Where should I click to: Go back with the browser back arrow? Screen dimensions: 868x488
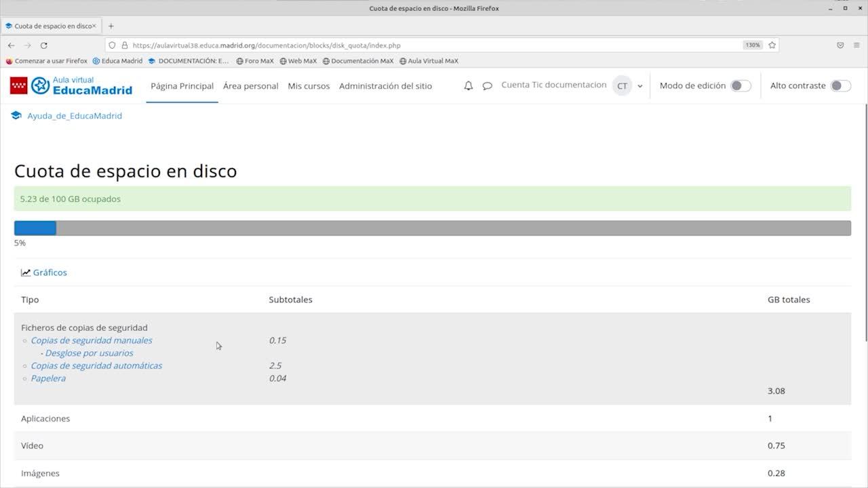[x=11, y=45]
